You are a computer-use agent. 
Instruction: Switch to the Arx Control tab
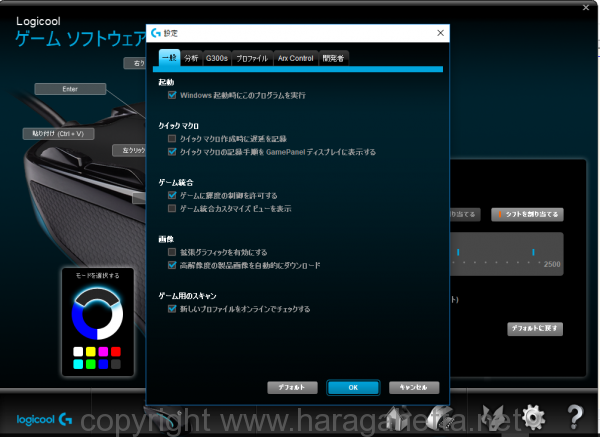pyautogui.click(x=296, y=59)
